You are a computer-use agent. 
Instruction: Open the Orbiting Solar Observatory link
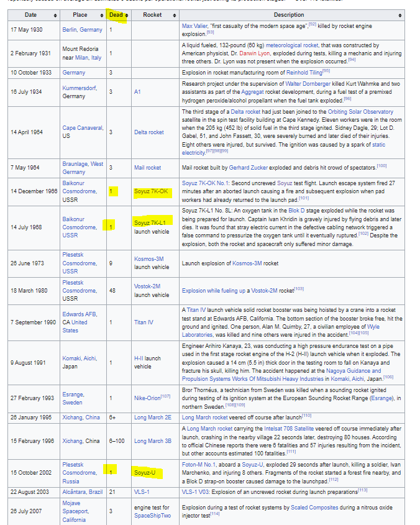[360, 112]
